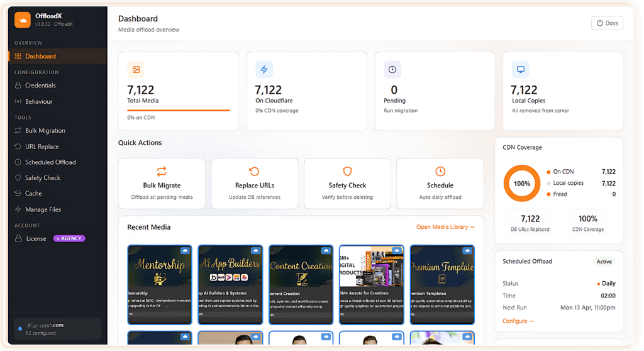Click the Bulk Migration arrows icon in sidebar
The width and height of the screenshot is (644, 351).
(x=18, y=131)
